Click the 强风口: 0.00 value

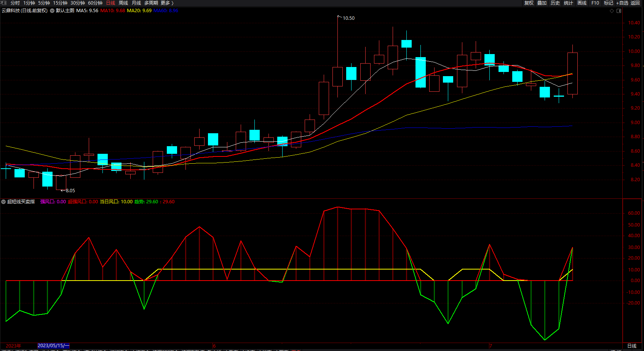pos(53,202)
